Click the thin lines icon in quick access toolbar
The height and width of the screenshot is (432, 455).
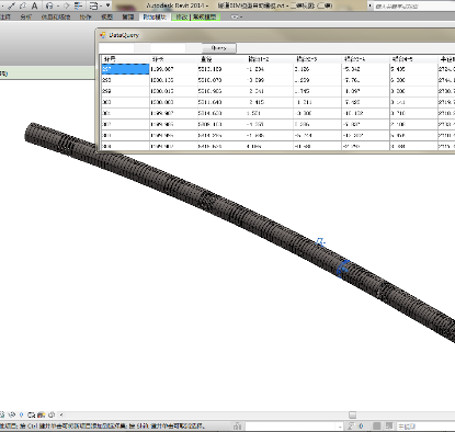click(78, 6)
